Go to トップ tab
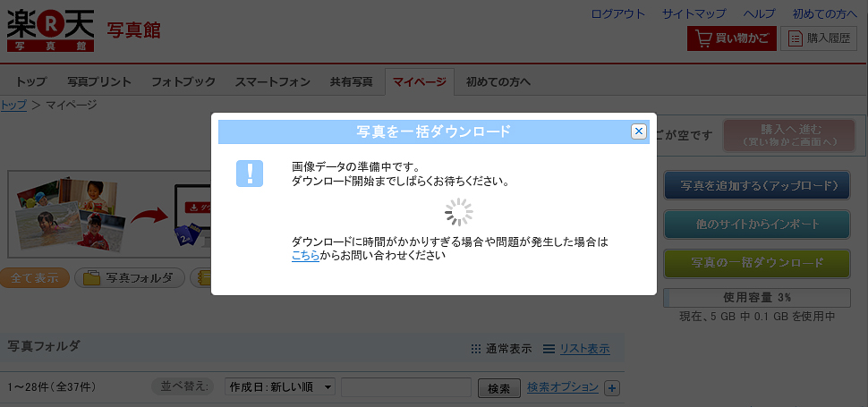The height and width of the screenshot is (407, 868). coord(31,81)
